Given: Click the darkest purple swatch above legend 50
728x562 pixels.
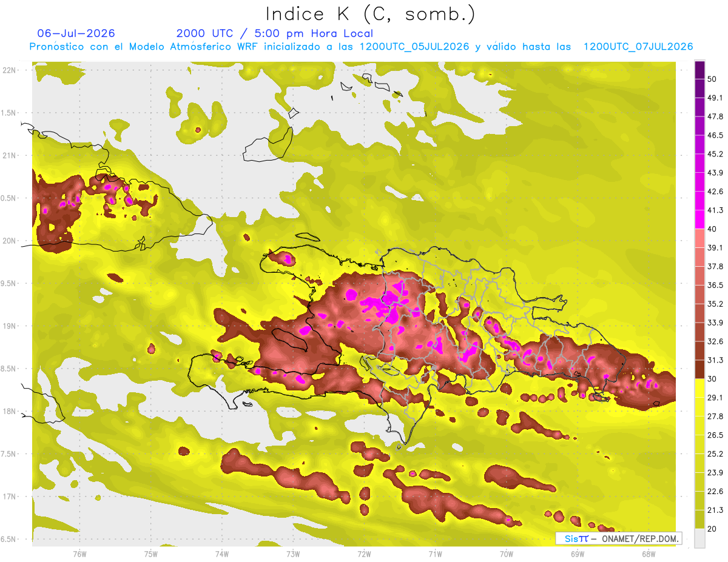Looking at the screenshot, I should point(699,70).
